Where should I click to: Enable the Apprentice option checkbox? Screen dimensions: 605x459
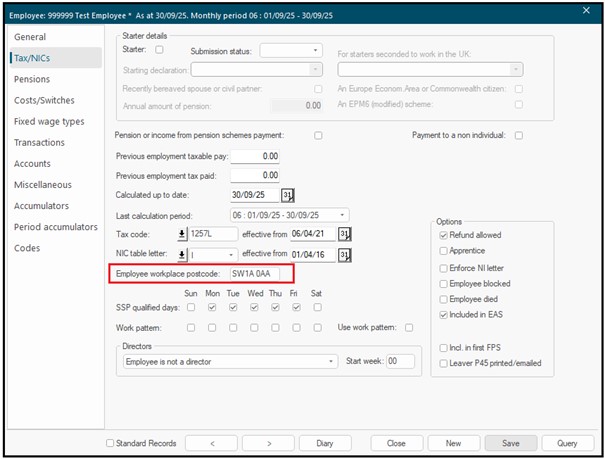443,251
